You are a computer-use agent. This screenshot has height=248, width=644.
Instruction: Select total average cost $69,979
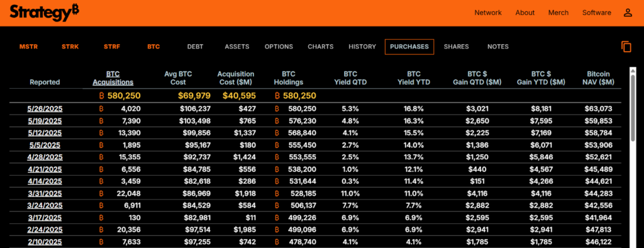pos(194,96)
